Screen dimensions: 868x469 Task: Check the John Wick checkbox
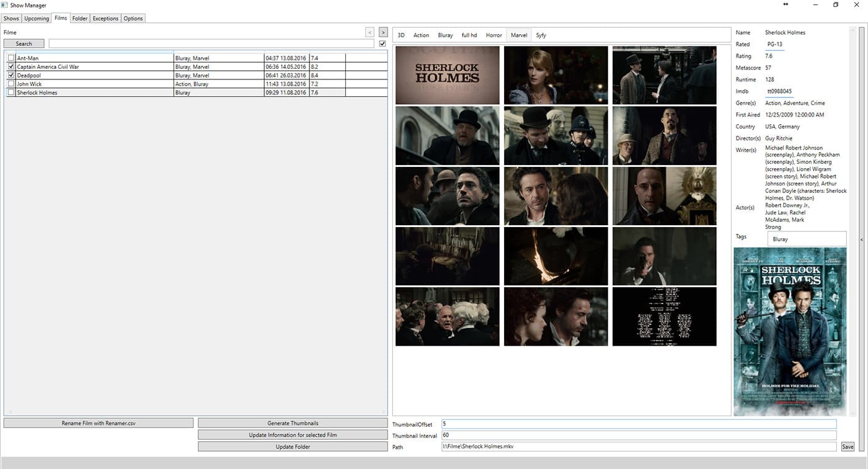[11, 84]
